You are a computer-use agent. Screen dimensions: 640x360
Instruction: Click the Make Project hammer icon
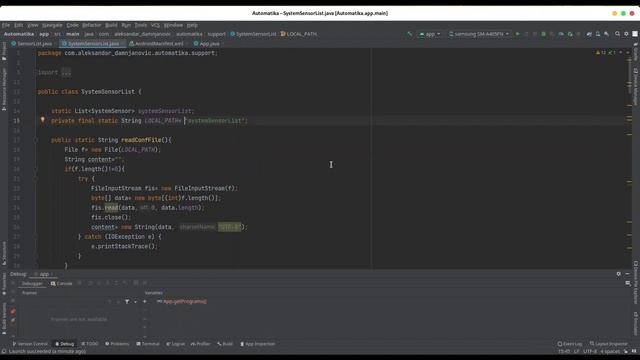(409, 34)
